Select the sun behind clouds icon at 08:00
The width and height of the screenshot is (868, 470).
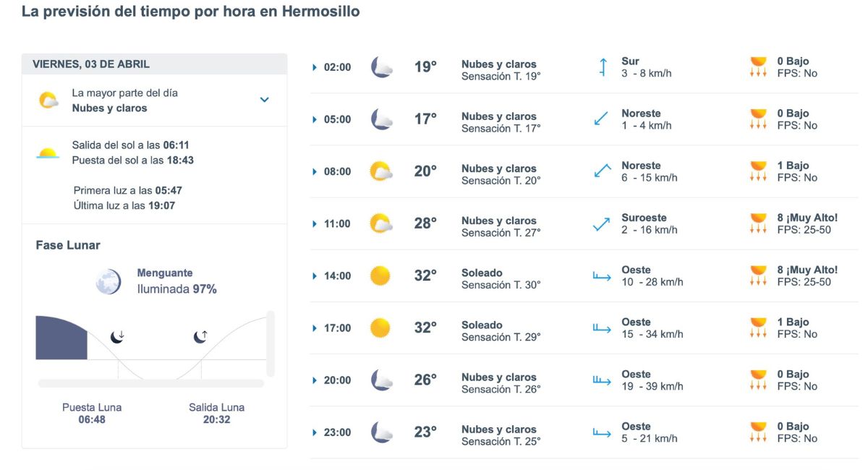click(x=382, y=171)
